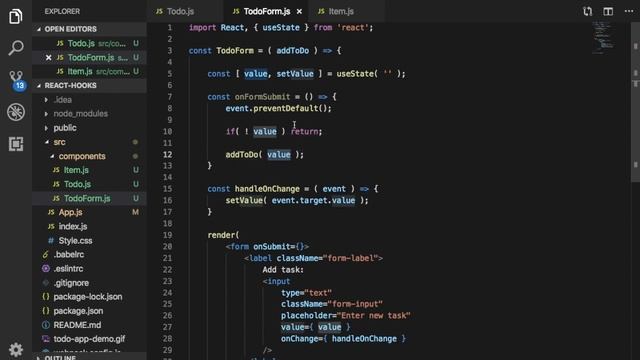Select Item.js in Open Editors
640x360 pixels.
89,71
